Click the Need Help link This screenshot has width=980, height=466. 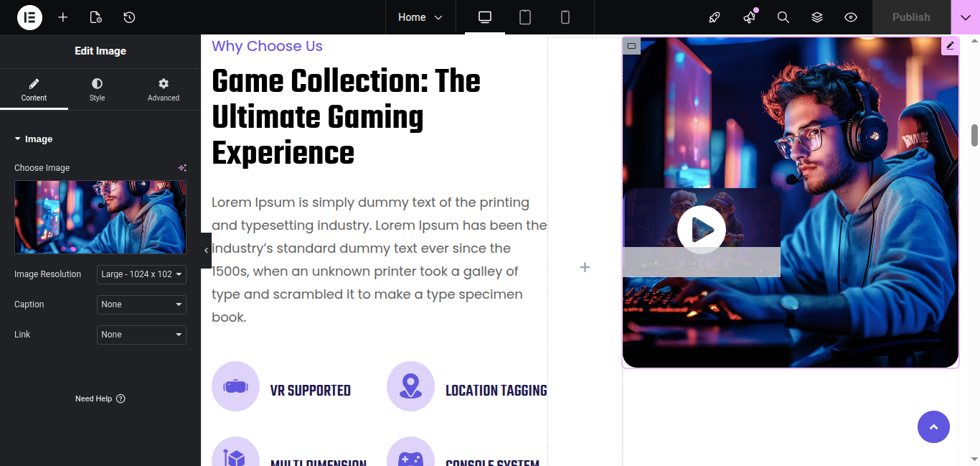pyautogui.click(x=100, y=399)
